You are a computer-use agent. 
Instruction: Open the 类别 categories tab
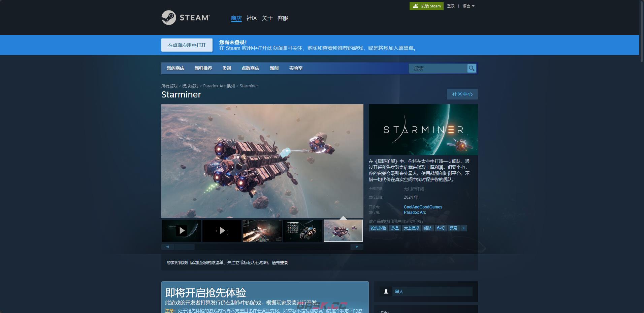tap(227, 68)
